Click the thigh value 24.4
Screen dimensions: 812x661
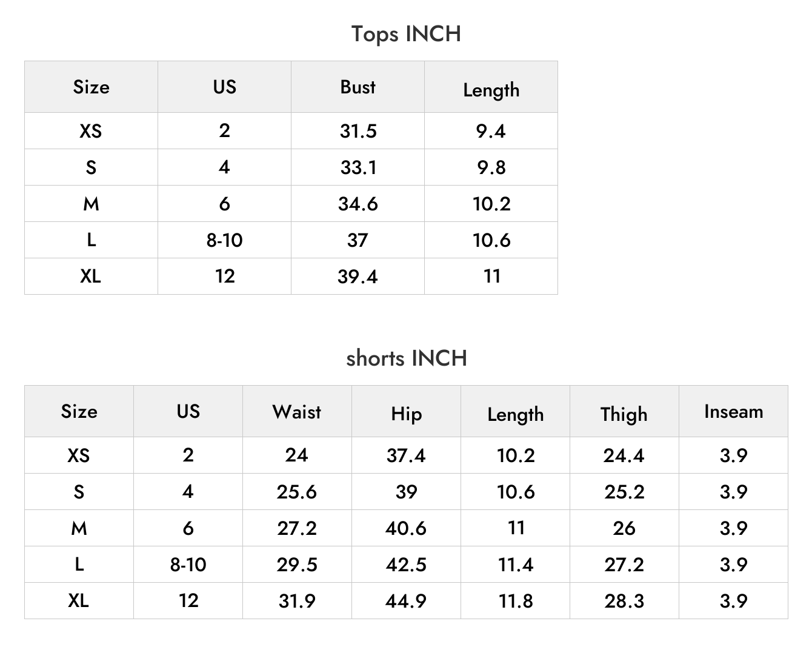pos(624,455)
